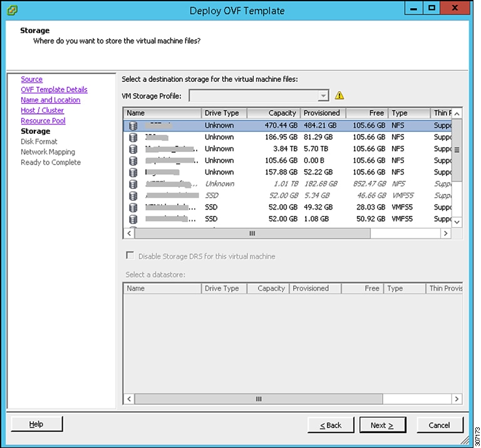This screenshot has width=481, height=448.
Task: Sort storage list by Name column
Action: [162, 113]
